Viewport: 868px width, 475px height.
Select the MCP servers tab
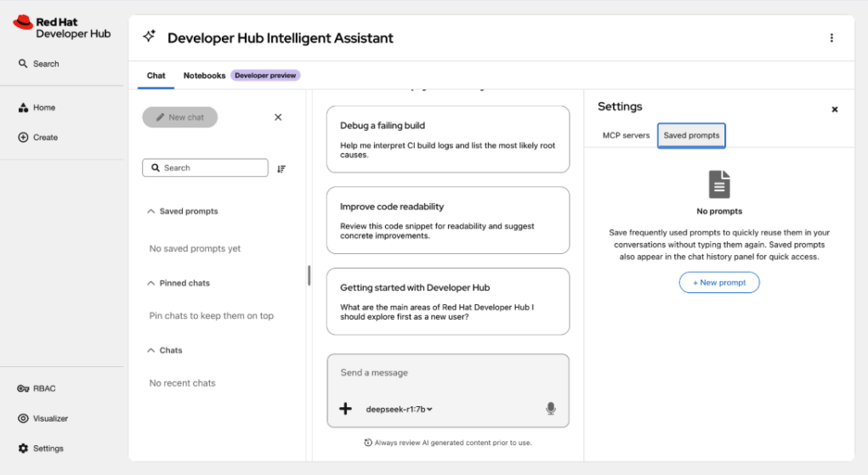(626, 135)
